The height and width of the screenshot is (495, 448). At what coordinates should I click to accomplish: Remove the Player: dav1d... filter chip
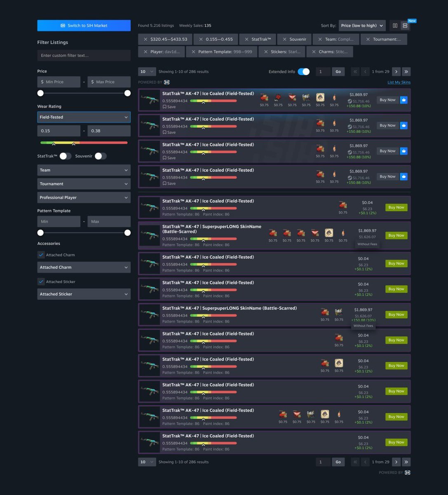point(145,52)
